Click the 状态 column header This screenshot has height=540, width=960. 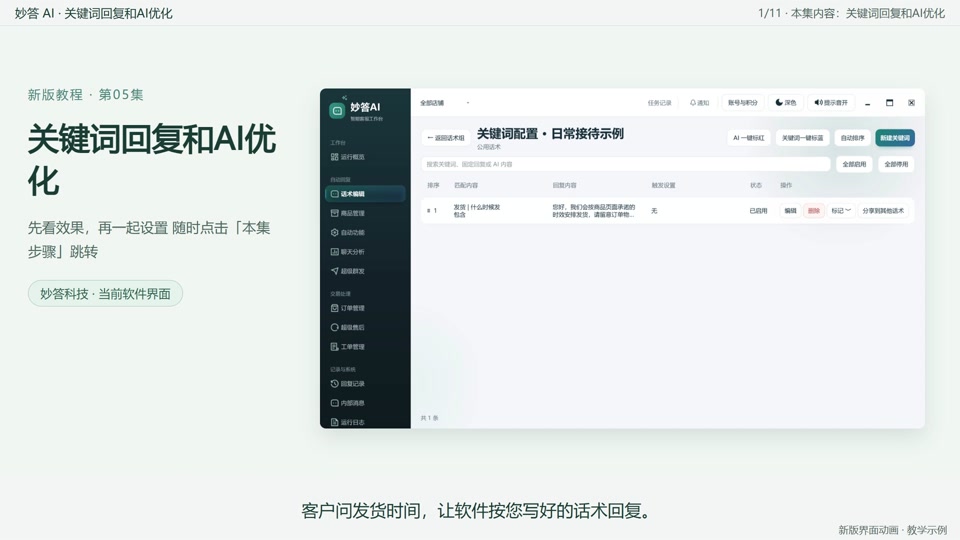click(756, 185)
